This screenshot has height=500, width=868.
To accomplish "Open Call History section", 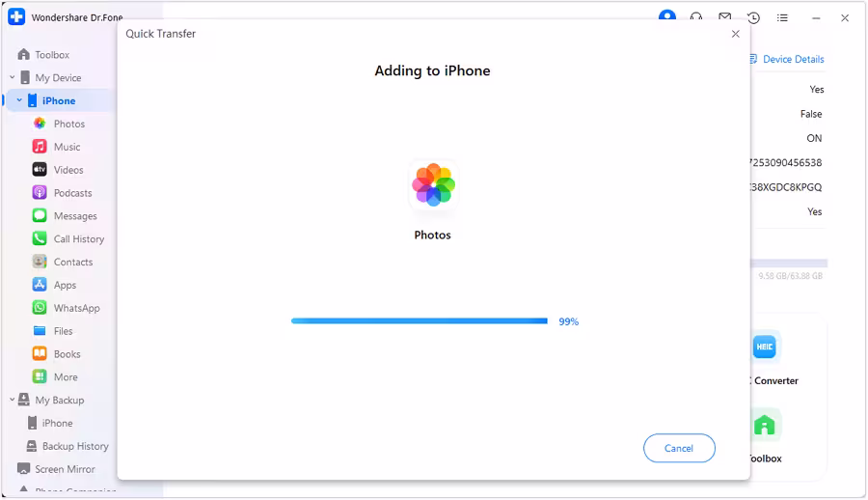I will click(78, 239).
